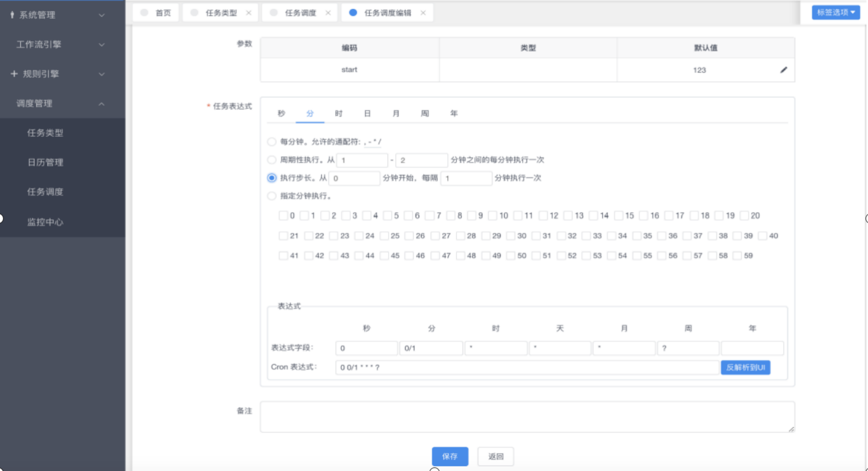Click the 秒 expression field
Viewport: 868px width, 471px height.
tap(367, 348)
